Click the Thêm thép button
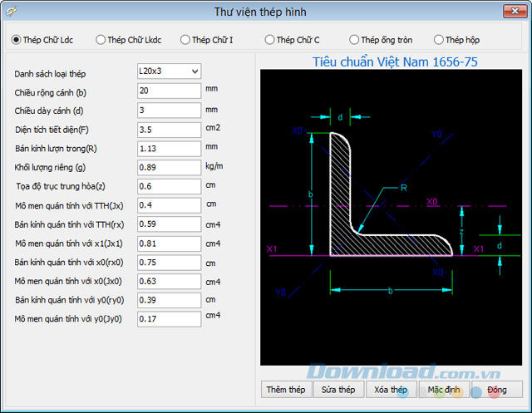The height and width of the screenshot is (413, 532). coord(285,390)
